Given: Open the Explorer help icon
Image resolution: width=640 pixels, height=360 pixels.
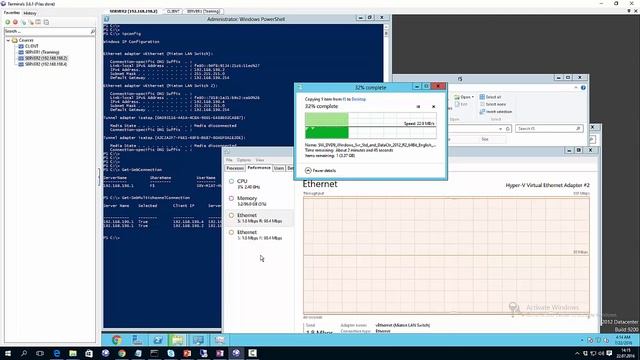Looking at the screenshot, I should [583, 88].
